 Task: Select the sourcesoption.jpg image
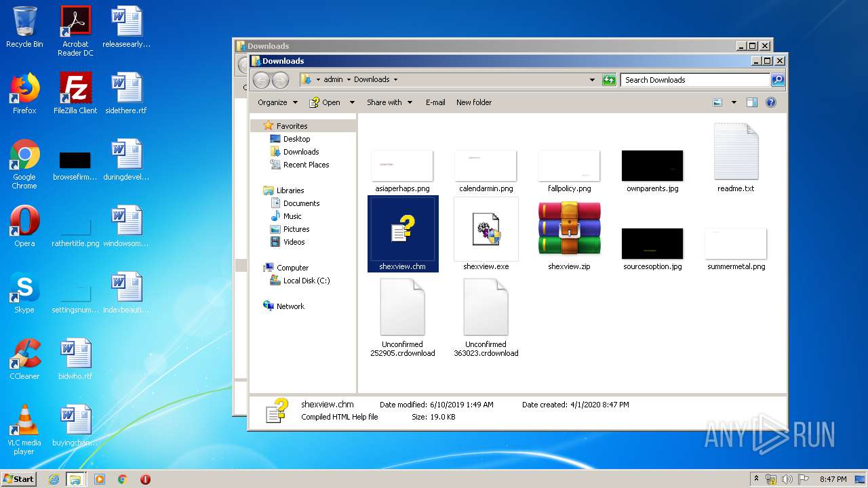[x=652, y=249]
